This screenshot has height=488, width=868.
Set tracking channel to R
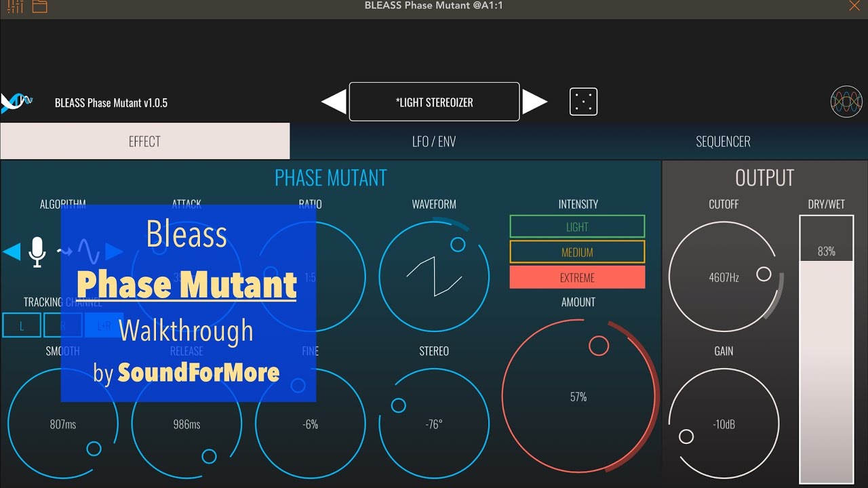(x=63, y=325)
